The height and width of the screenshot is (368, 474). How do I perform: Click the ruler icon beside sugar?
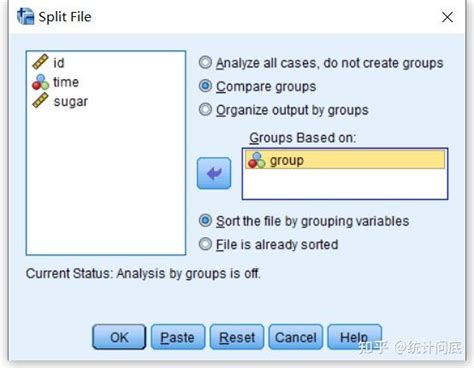40,101
